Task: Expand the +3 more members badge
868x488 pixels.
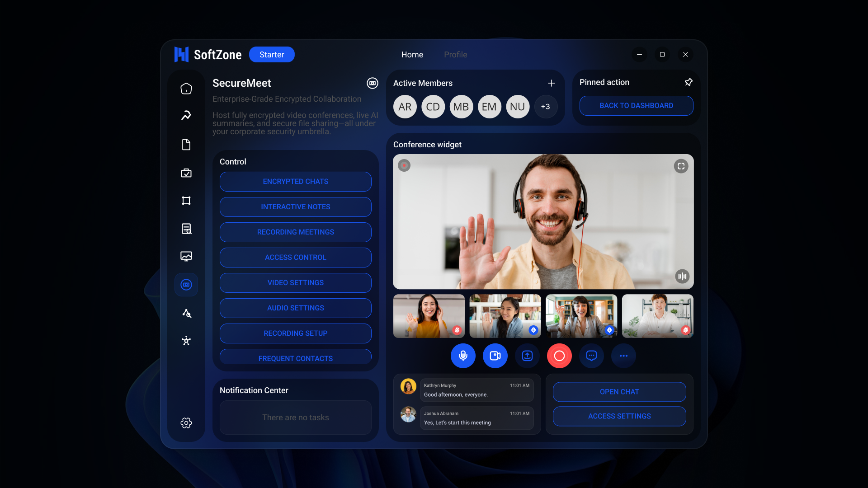Action: 546,107
